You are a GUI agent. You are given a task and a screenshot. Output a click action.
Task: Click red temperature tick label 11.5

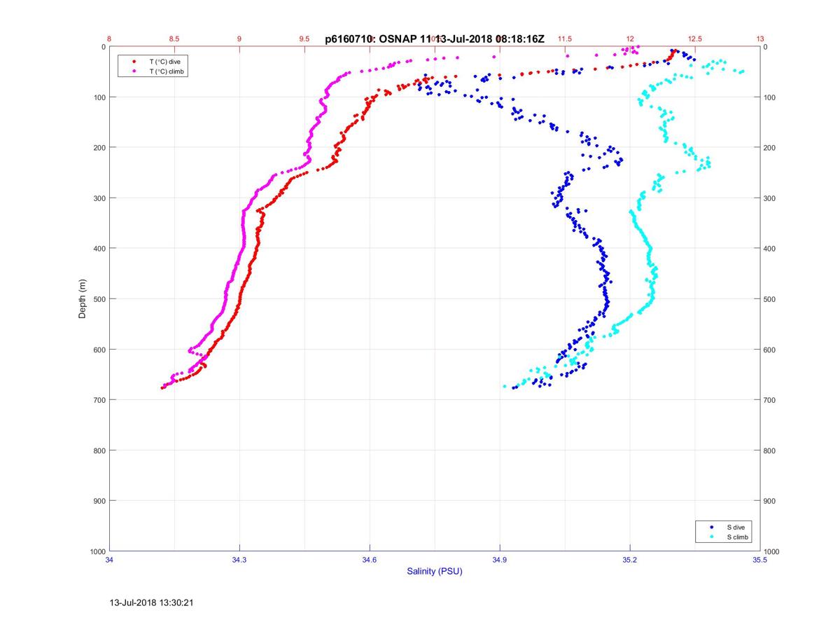pyautogui.click(x=565, y=39)
